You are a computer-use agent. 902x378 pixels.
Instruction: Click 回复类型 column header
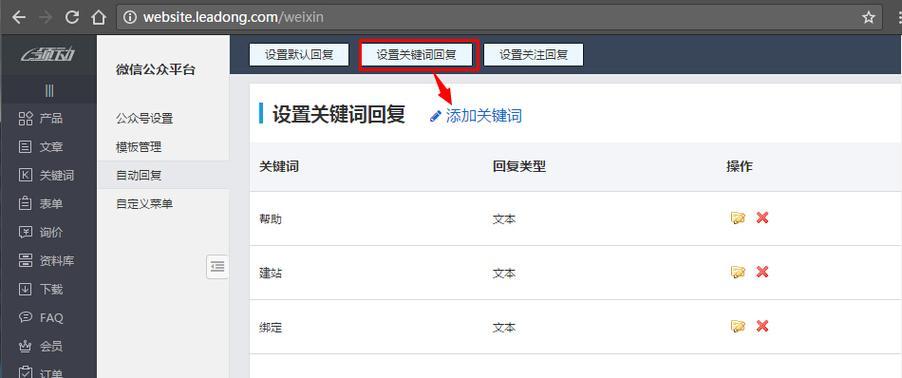click(519, 167)
